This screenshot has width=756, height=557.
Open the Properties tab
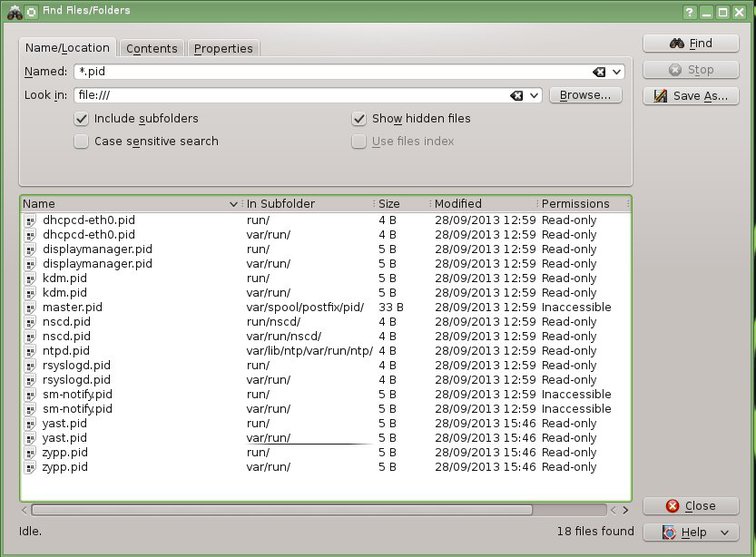[223, 48]
